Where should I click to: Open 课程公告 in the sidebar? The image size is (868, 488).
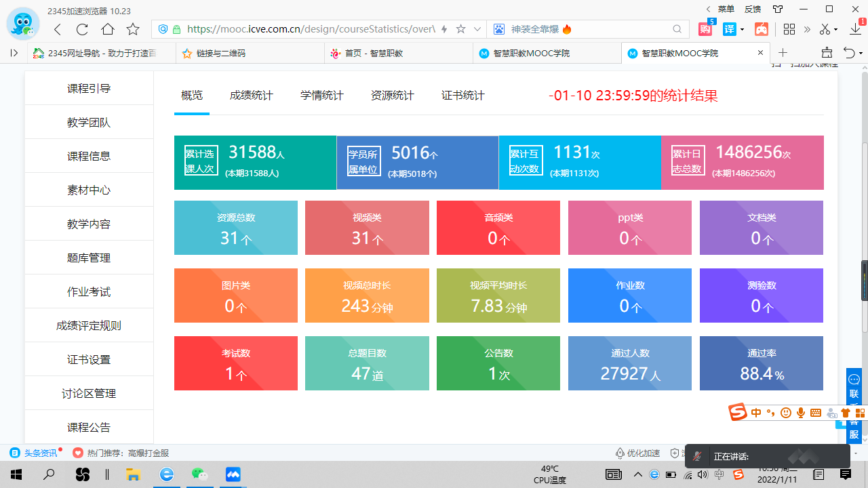(x=88, y=427)
